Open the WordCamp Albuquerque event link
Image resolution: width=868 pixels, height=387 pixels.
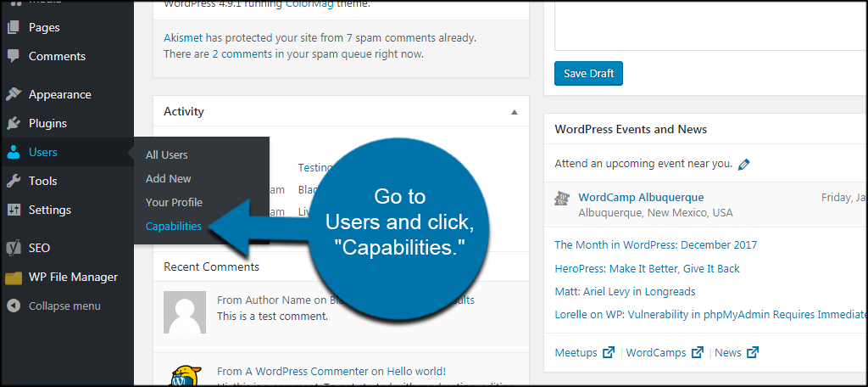641,197
